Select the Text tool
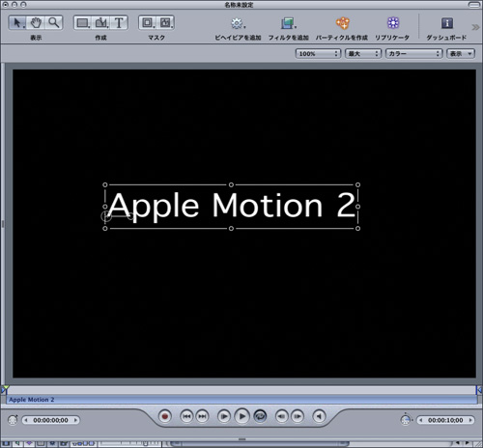The width and height of the screenshot is (483, 448). point(119,23)
